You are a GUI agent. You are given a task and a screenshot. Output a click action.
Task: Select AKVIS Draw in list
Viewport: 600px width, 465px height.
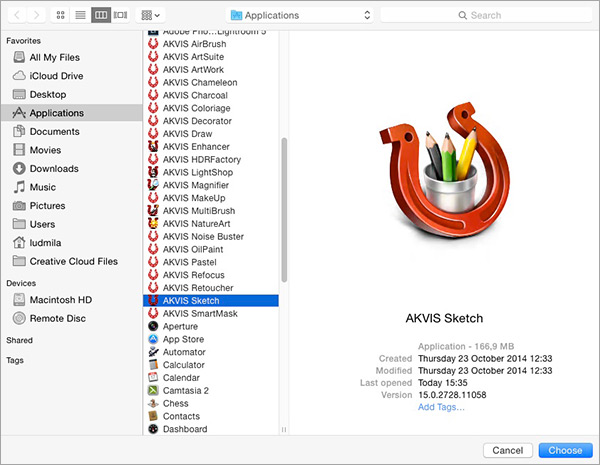(x=211, y=134)
